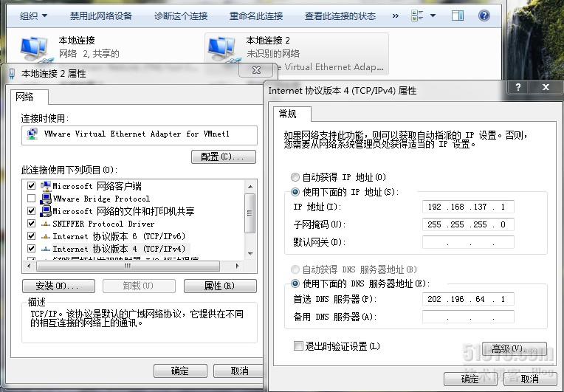Toggle Microsoft 网络客户端 checkbox
564x392 pixels.
click(31, 185)
